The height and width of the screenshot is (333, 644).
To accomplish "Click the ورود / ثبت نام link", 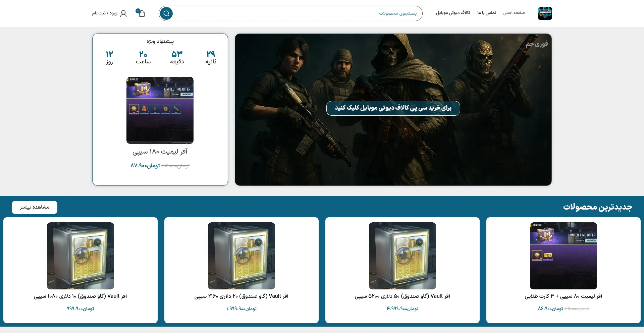I will [105, 13].
